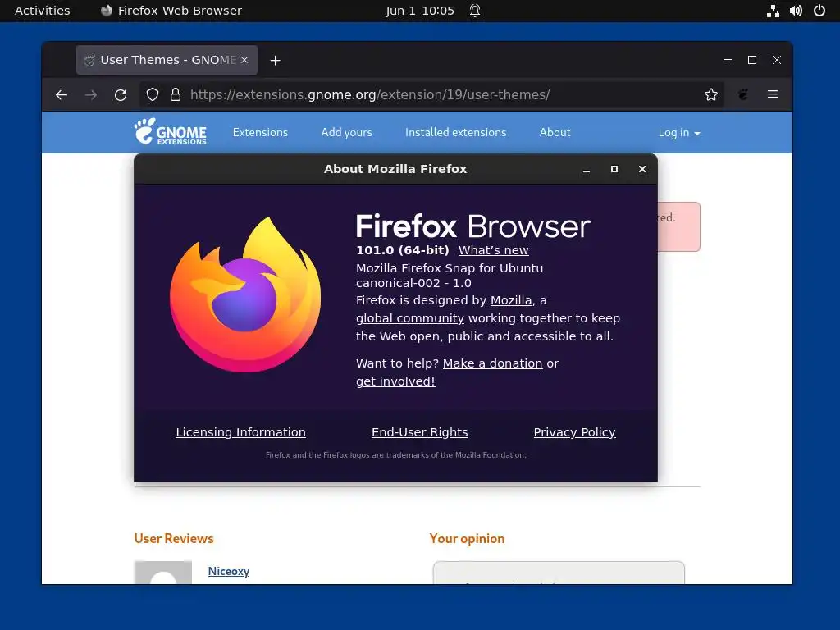This screenshot has height=630, width=840.
Task: Click Niceoxy's avatar thumbnail
Action: click(x=163, y=573)
